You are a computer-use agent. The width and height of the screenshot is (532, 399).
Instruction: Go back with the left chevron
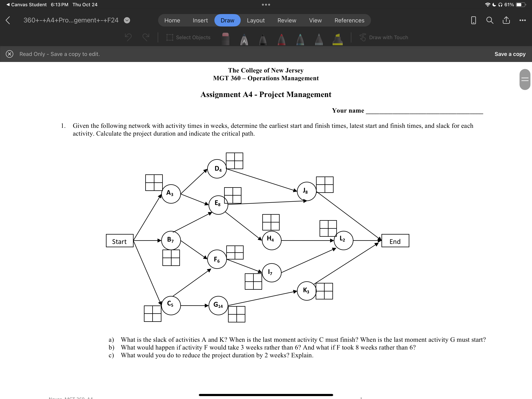click(8, 20)
